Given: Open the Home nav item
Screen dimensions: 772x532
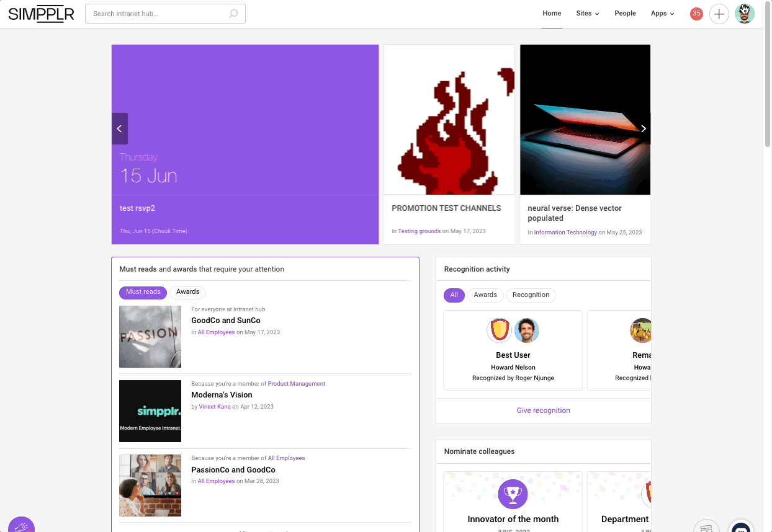Looking at the screenshot, I should [x=552, y=14].
